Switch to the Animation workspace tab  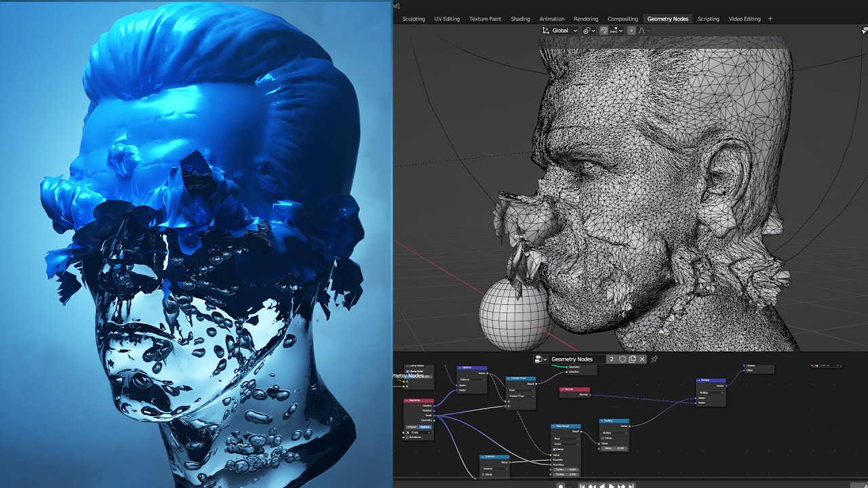tap(551, 19)
